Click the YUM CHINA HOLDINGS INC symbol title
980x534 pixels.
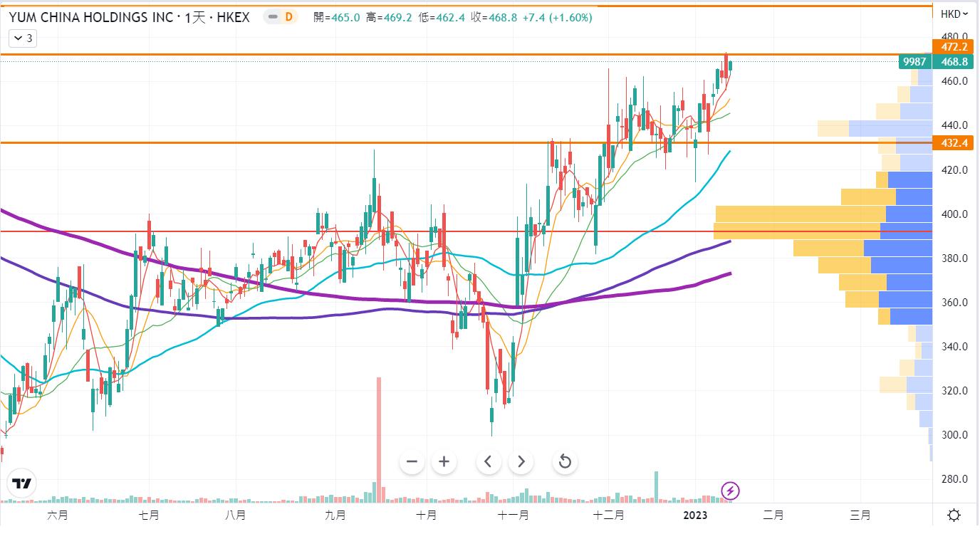coord(91,17)
